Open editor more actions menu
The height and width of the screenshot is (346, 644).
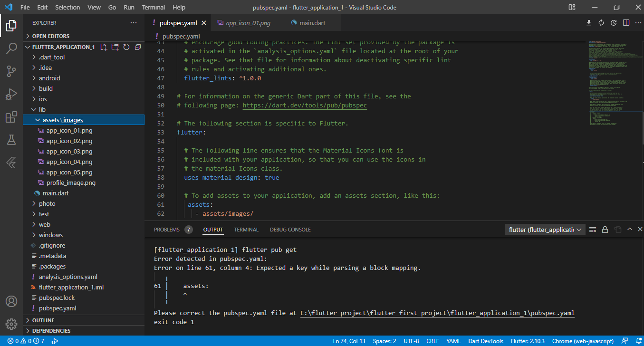[x=638, y=23]
